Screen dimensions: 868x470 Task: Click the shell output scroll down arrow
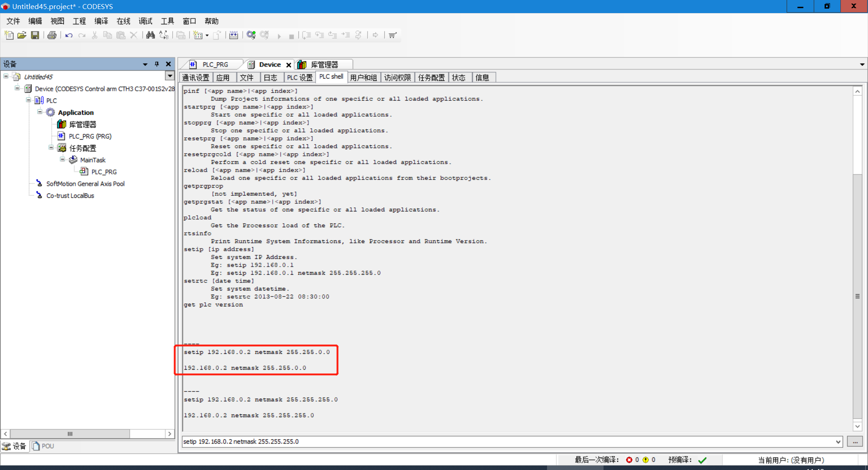click(x=857, y=426)
